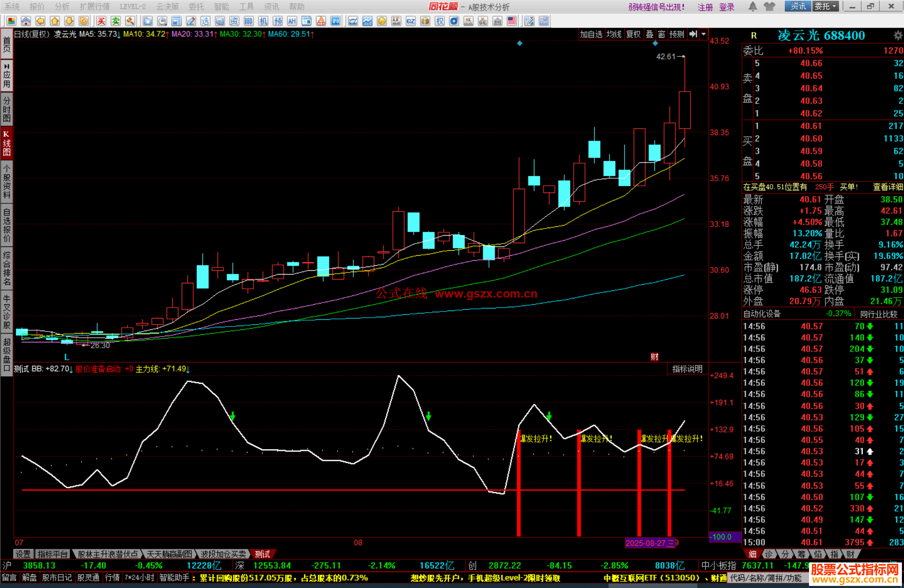
Task: Open the gear settings icon beside stock name
Action: 898,36
